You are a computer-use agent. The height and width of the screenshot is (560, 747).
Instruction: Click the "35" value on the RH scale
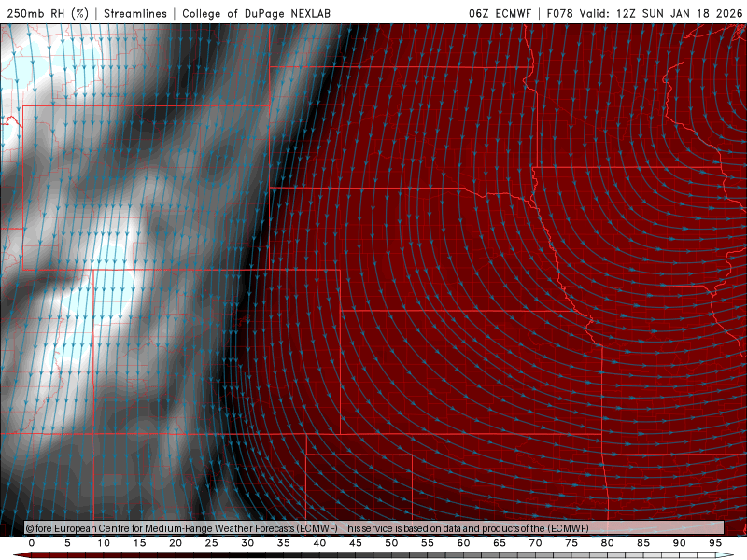click(284, 543)
